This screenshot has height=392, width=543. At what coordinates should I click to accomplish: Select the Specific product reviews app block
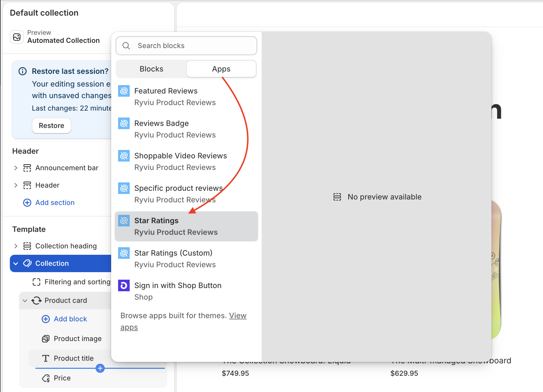(x=186, y=194)
